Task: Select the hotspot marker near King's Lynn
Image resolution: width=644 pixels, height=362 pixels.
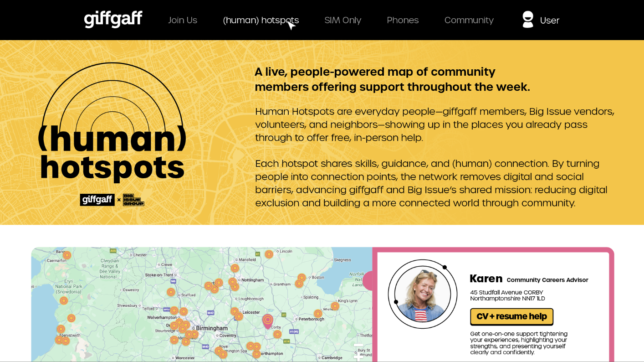Action: pos(335,306)
